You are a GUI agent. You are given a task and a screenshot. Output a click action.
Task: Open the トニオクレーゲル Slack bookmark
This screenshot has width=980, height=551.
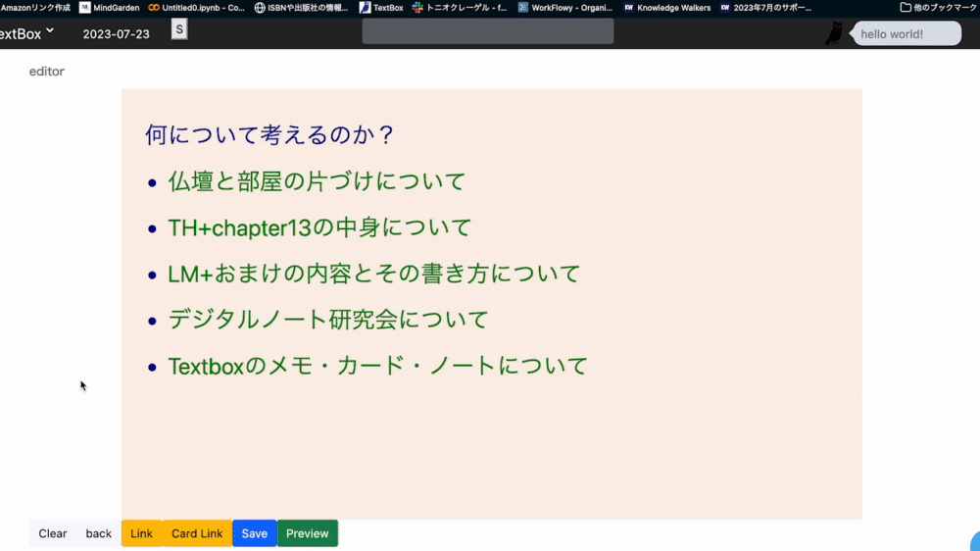(x=460, y=8)
